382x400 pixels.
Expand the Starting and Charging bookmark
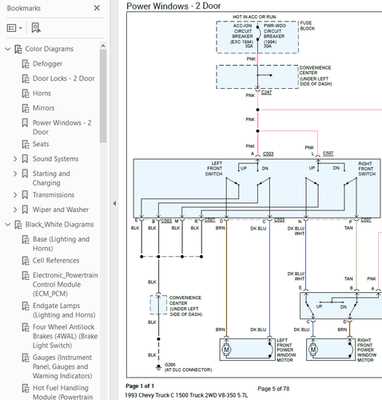[x=15, y=174]
